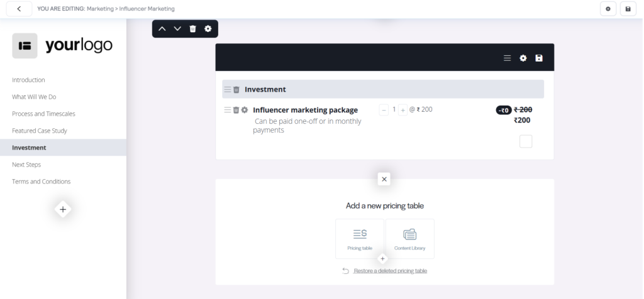Screen dimensions: 644x299
Task: Edit the Investment heading text
Action: coord(265,89)
